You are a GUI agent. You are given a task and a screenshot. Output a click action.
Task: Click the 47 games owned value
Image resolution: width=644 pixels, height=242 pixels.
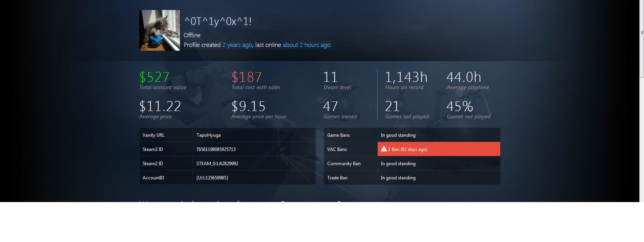pos(331,106)
